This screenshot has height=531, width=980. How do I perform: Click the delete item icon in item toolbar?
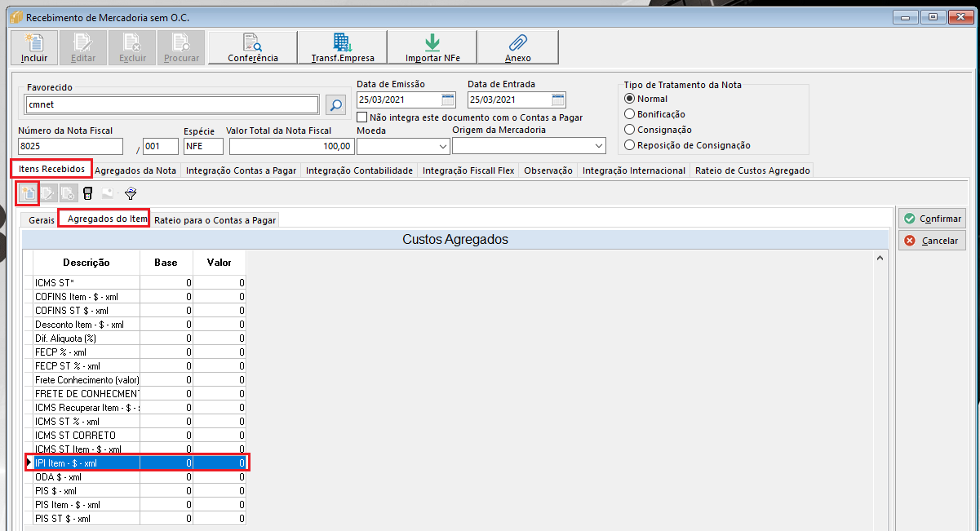pos(68,193)
